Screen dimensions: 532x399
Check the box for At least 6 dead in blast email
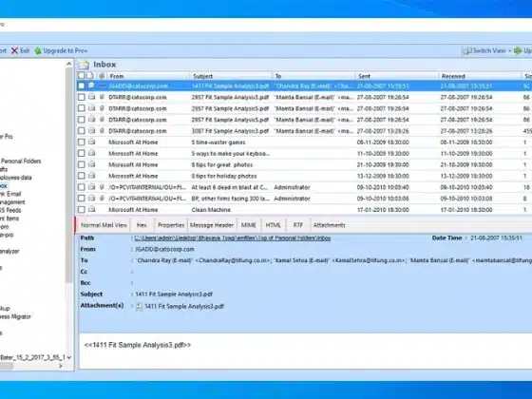82,187
